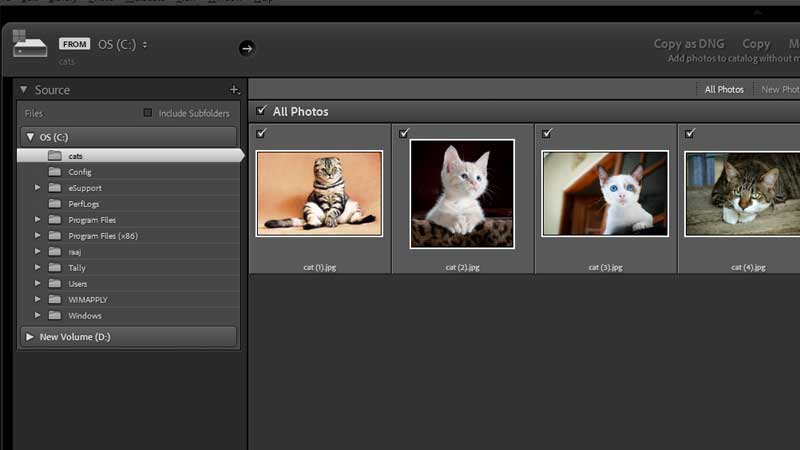800x450 pixels.
Task: Uncheck the cat (2).jpg import checkbox
Action: tap(404, 133)
